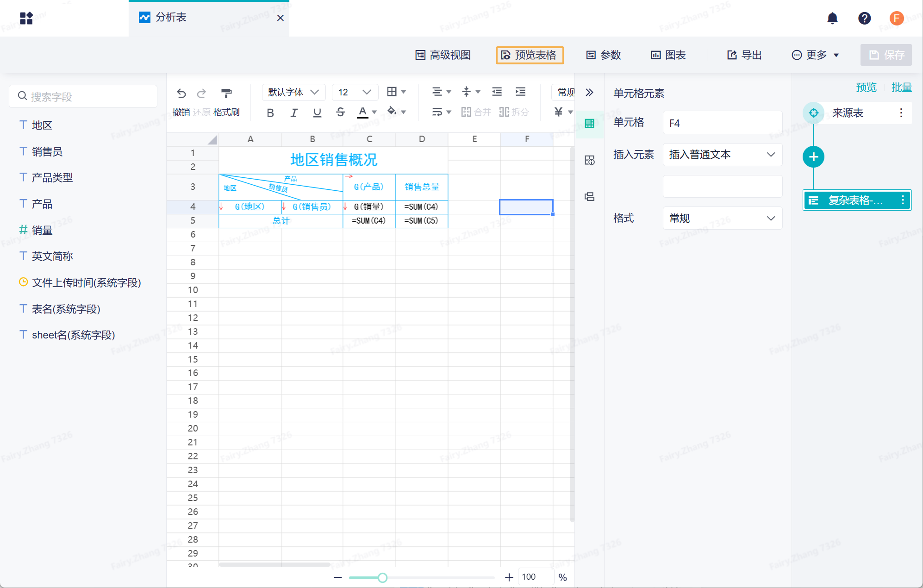Viewport: 923px width, 588px height.
Task: Collapse the right cell element panel
Action: click(x=589, y=93)
